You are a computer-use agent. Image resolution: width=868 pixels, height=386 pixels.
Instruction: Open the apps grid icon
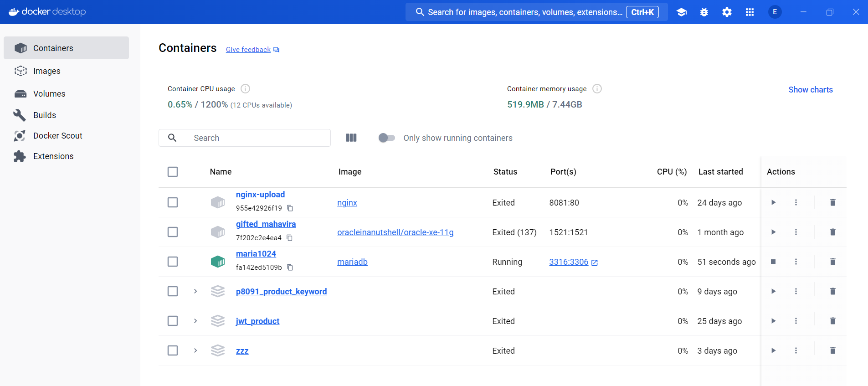tap(750, 12)
